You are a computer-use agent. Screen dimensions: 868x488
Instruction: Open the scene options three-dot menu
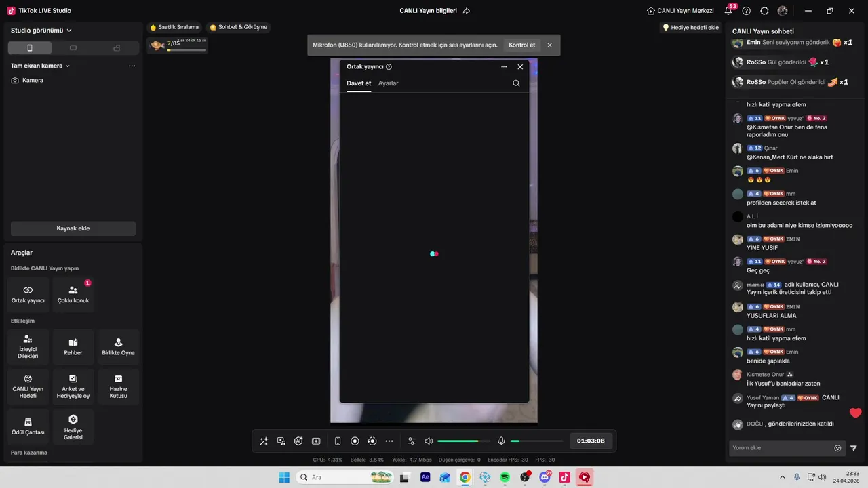132,66
